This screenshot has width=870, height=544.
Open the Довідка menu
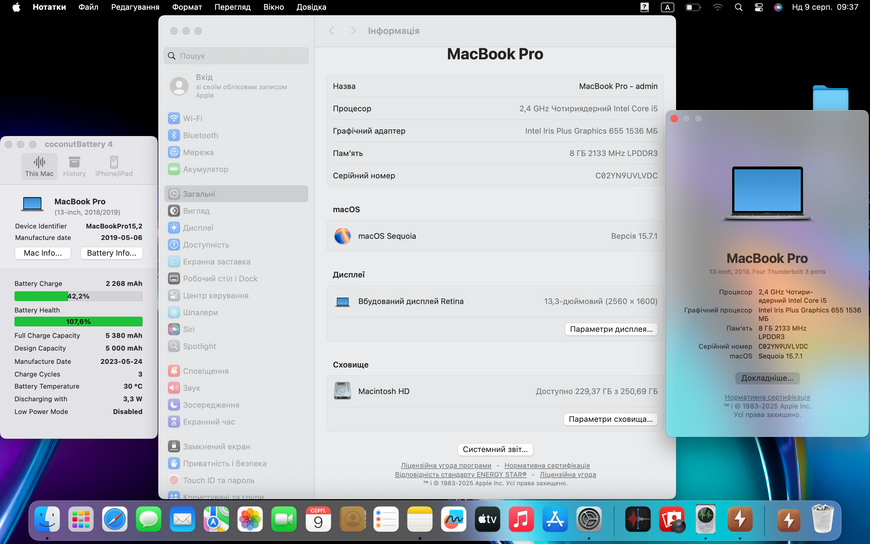[x=311, y=7]
